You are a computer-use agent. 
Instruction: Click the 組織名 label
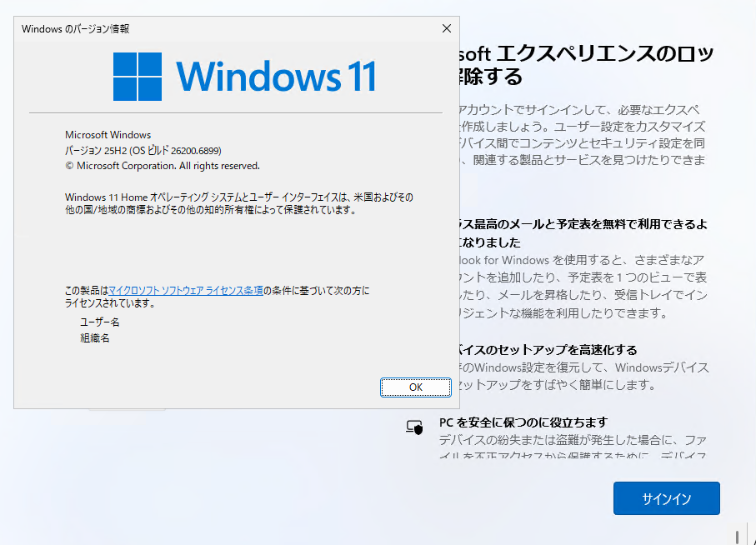point(94,338)
